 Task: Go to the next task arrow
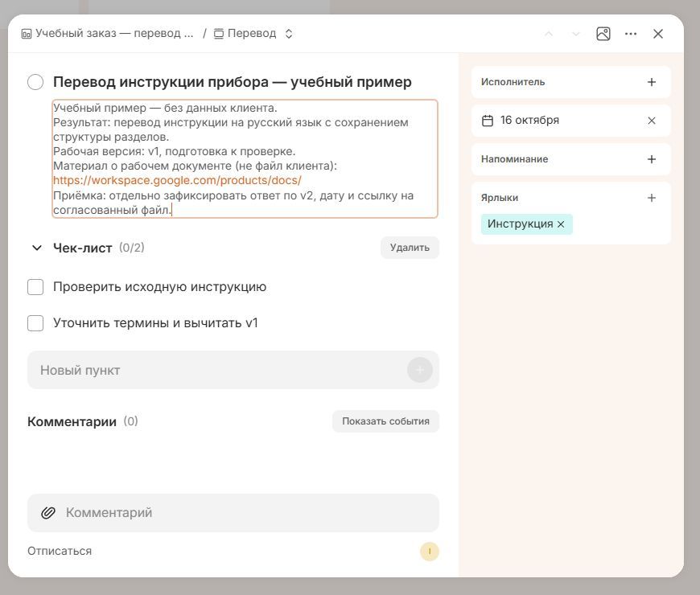pos(576,34)
